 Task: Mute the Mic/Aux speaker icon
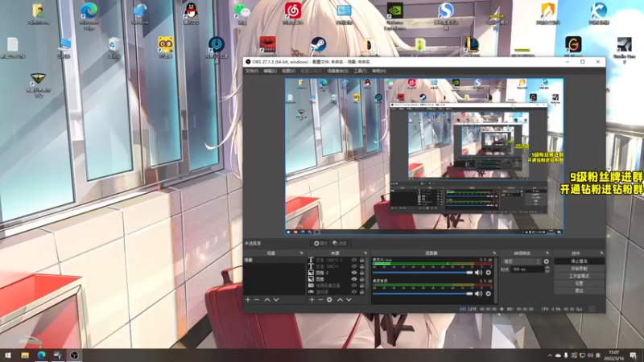[x=478, y=273]
